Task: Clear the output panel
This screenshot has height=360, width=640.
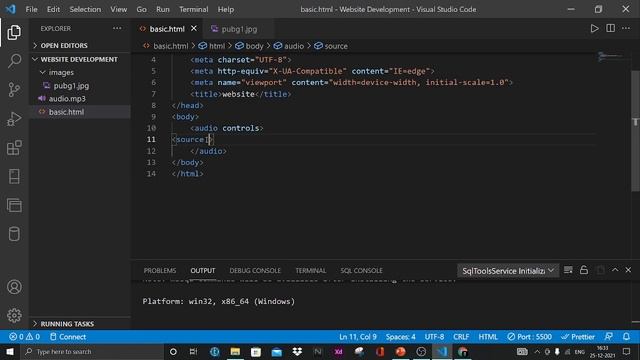Action: (x=568, y=270)
